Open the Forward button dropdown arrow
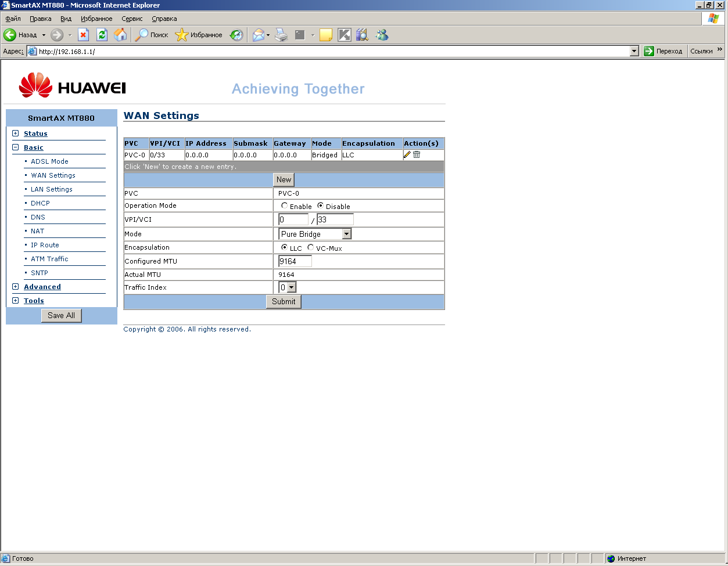728x566 pixels. pyautogui.click(x=70, y=35)
